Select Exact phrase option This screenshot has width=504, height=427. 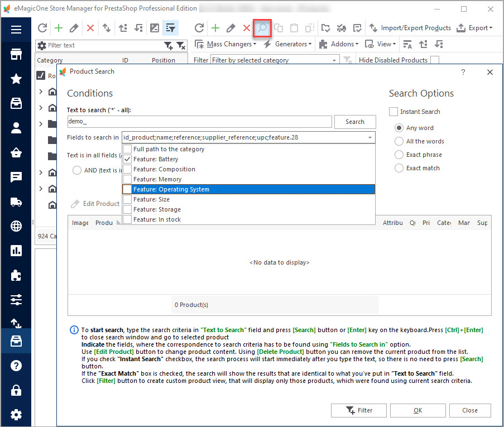(399, 155)
